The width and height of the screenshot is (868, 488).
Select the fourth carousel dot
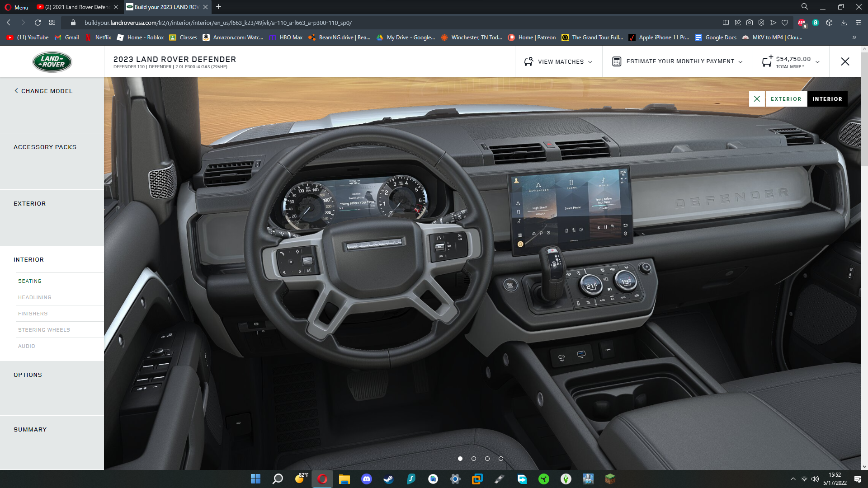click(501, 459)
